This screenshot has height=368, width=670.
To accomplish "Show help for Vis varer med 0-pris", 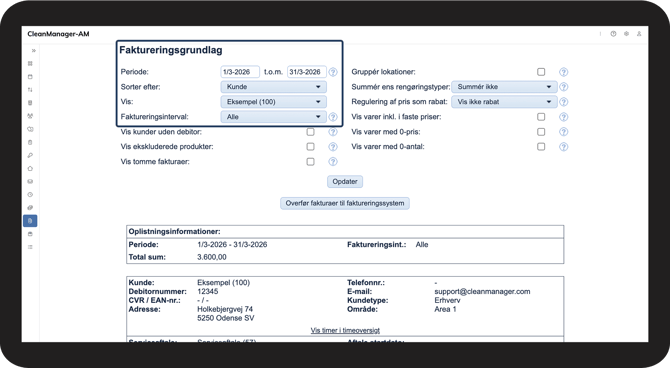I will [564, 132].
